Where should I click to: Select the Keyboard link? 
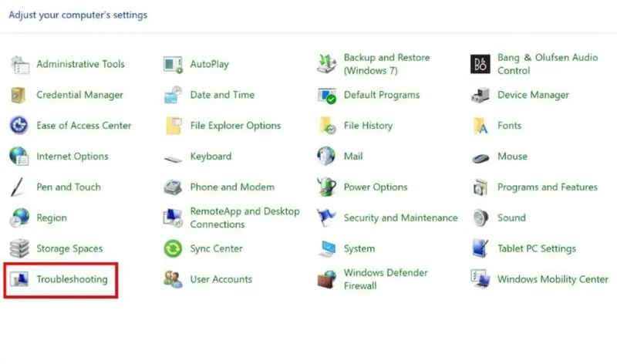pyautogui.click(x=211, y=157)
